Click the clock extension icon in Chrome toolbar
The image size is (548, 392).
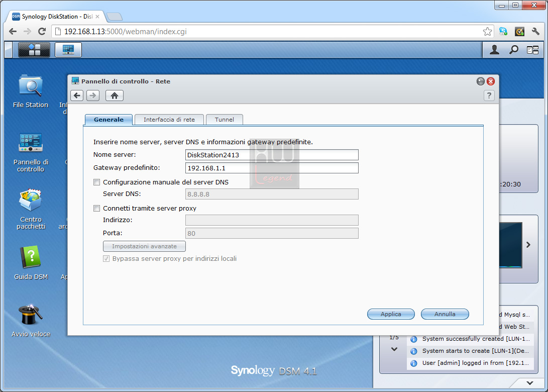tap(519, 32)
